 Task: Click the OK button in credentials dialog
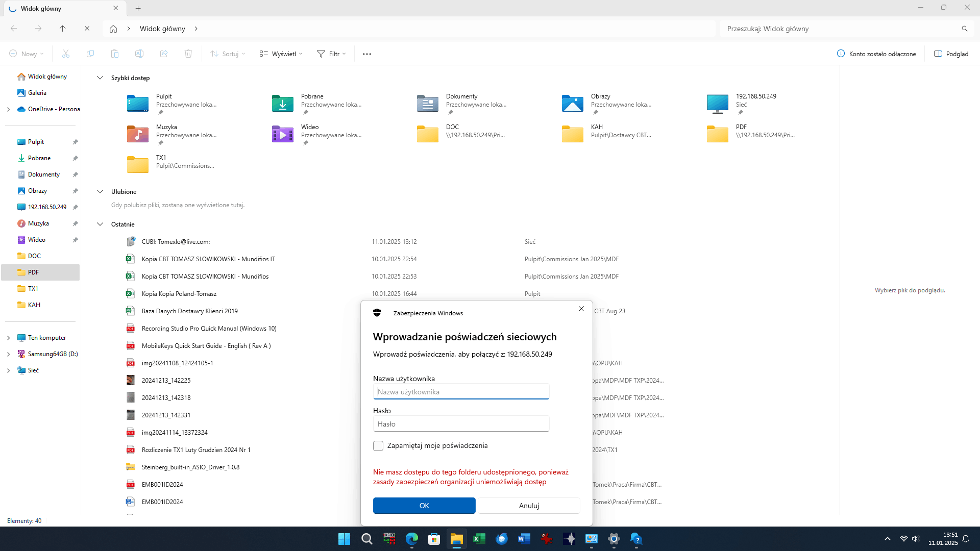424,506
